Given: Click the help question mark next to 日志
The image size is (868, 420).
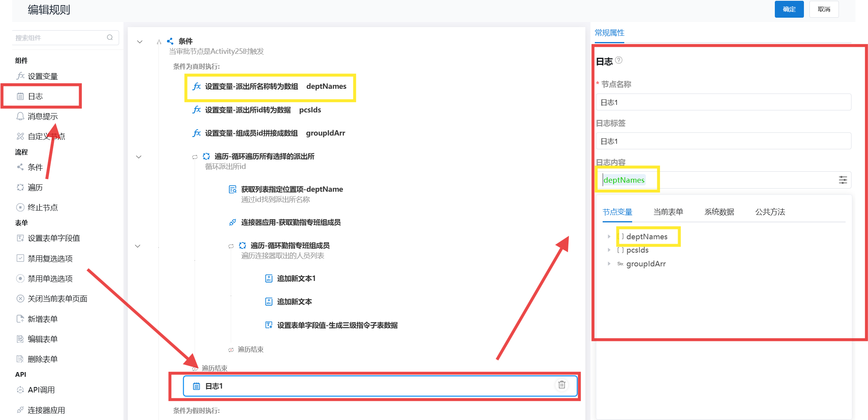Looking at the screenshot, I should click(619, 60).
